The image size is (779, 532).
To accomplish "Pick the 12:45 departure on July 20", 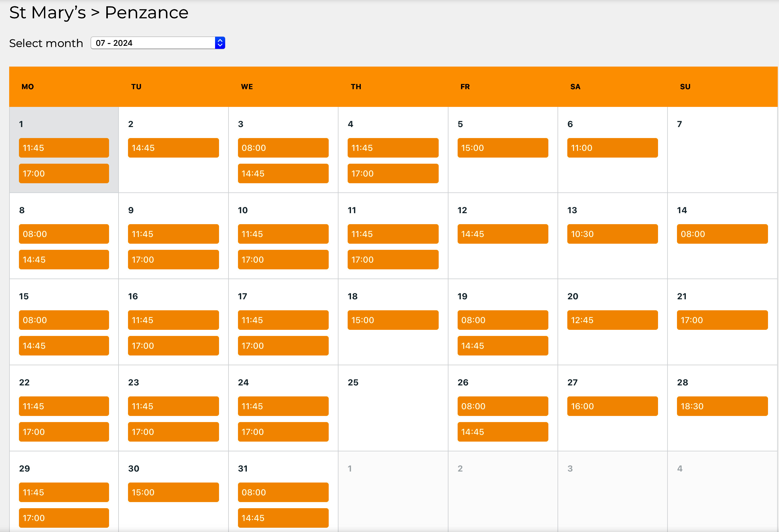I will pyautogui.click(x=612, y=320).
